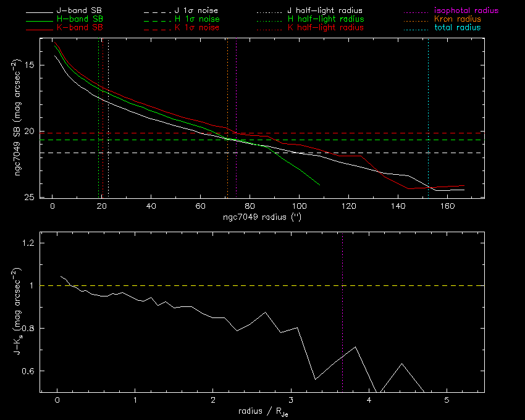The width and height of the screenshot is (525, 420).
Task: Click the 100 tick label on radius axis
Action: [299, 206]
